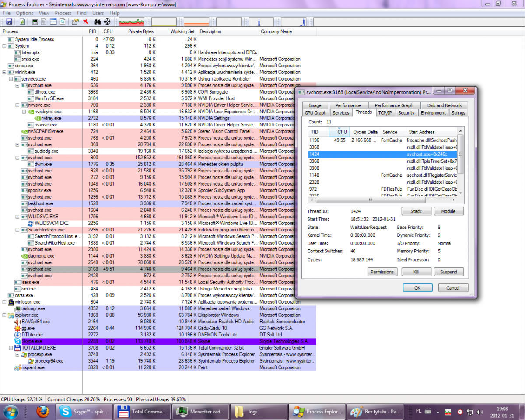Click the Stack button
The width and height of the screenshot is (525, 420).
coord(416,211)
